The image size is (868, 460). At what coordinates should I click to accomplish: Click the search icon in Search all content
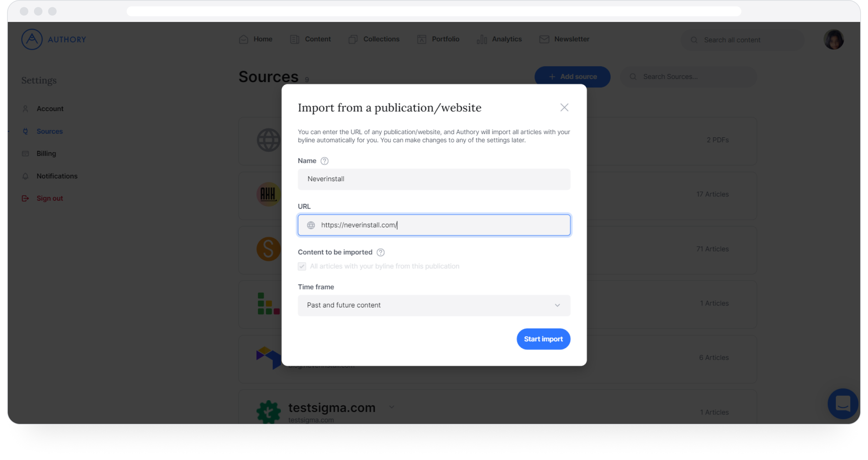[x=694, y=40]
